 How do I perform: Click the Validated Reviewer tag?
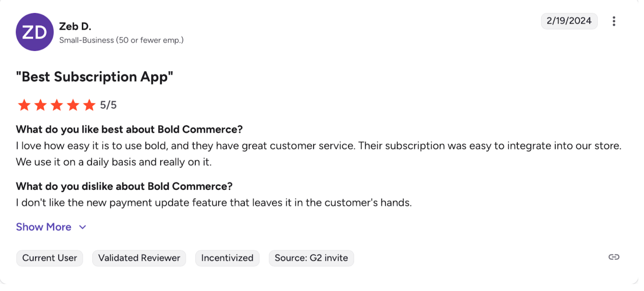tap(139, 258)
